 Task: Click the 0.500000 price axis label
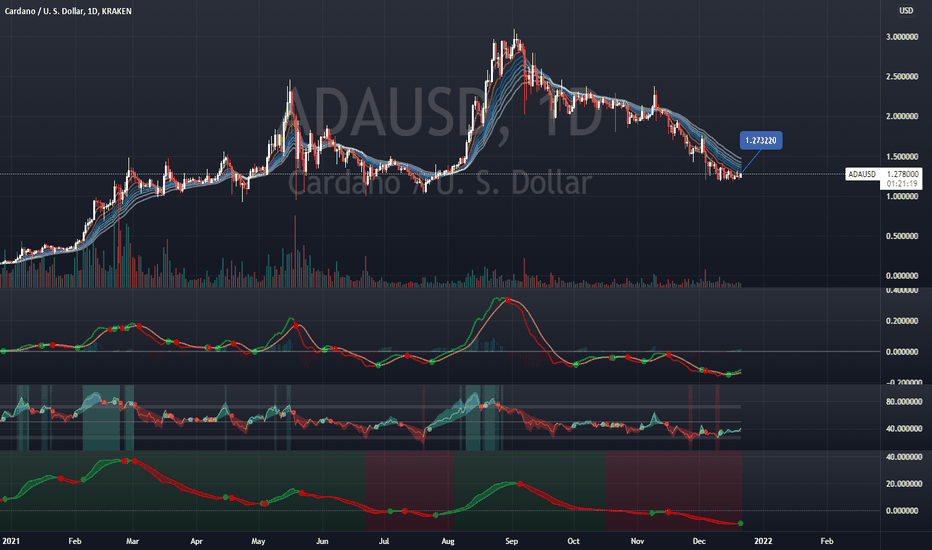pos(902,236)
